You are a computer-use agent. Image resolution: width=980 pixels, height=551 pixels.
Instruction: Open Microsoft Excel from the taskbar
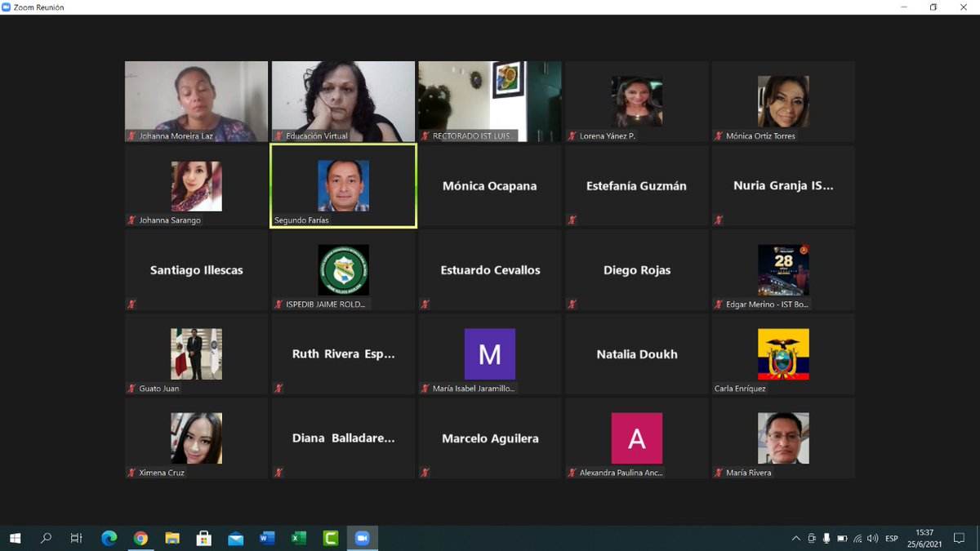[x=299, y=538]
